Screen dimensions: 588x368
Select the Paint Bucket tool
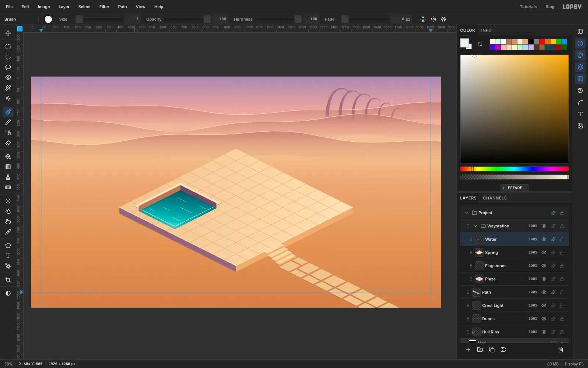(8, 156)
